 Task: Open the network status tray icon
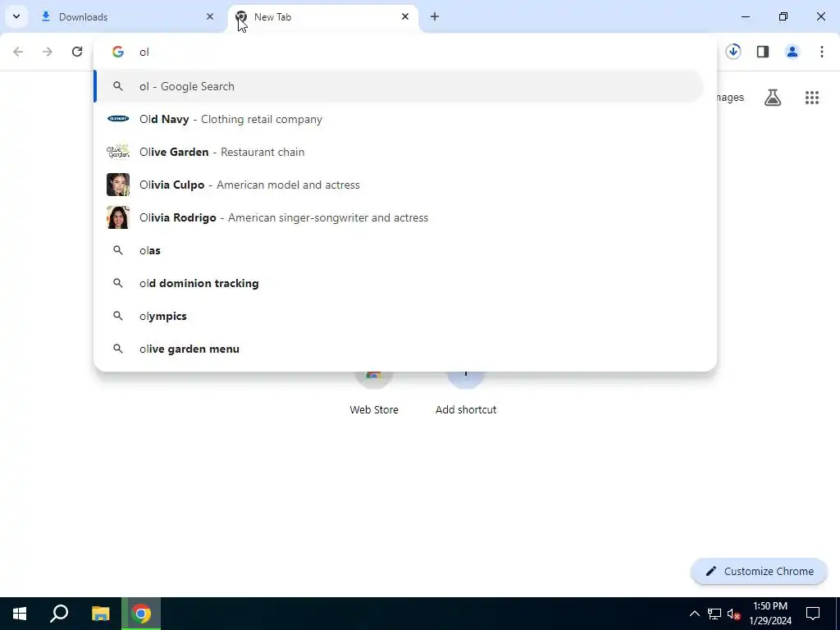click(x=714, y=614)
